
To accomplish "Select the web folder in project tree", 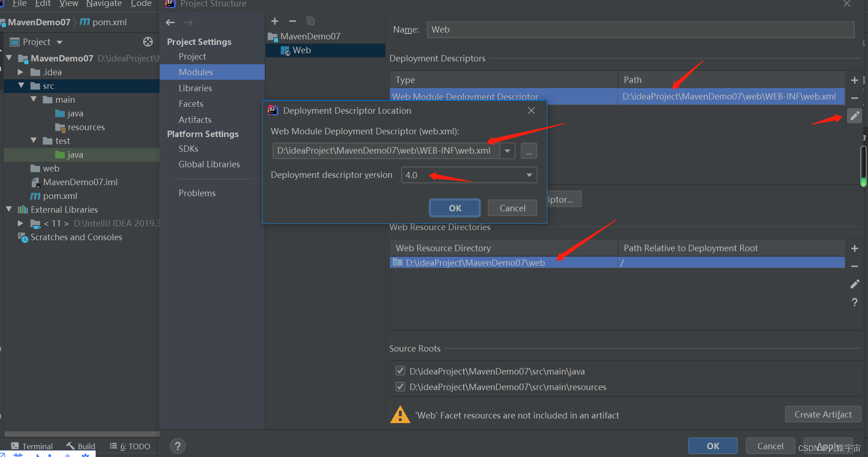I will point(45,168).
